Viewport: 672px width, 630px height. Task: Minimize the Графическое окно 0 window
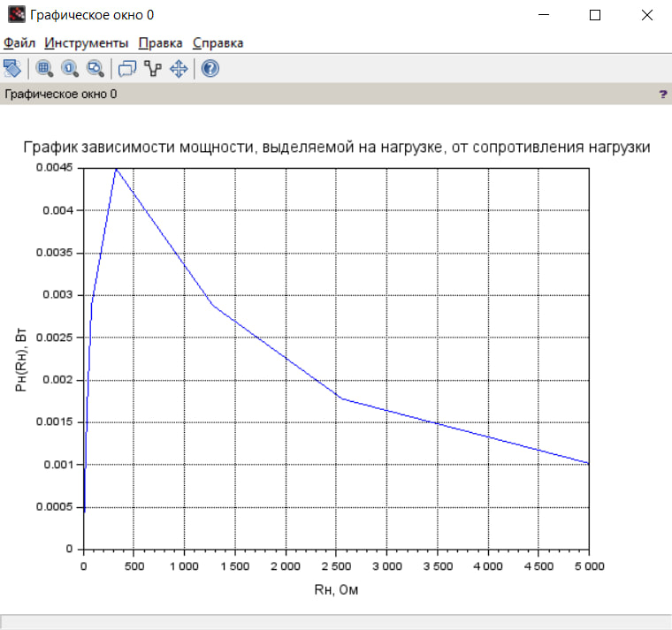tap(544, 15)
